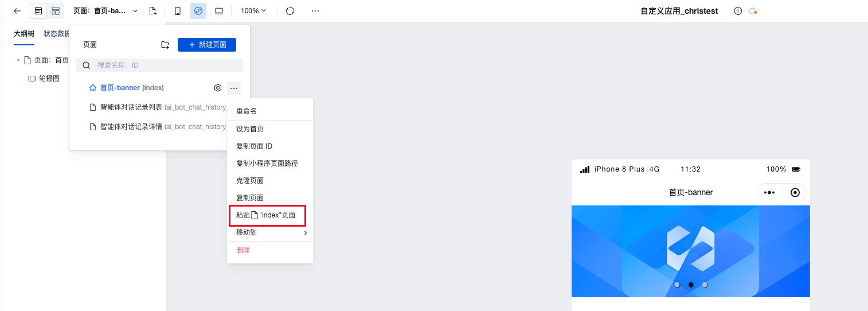The height and width of the screenshot is (311, 868).
Task: Select the 智能体对话记录详情 page
Action: coord(159,127)
